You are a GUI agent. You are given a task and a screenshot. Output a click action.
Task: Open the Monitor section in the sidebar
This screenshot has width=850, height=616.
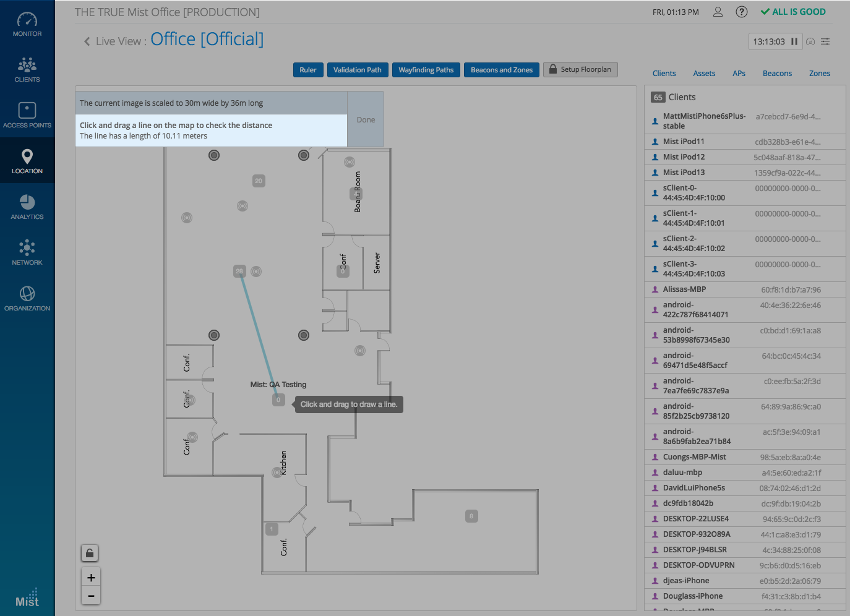coord(27,24)
